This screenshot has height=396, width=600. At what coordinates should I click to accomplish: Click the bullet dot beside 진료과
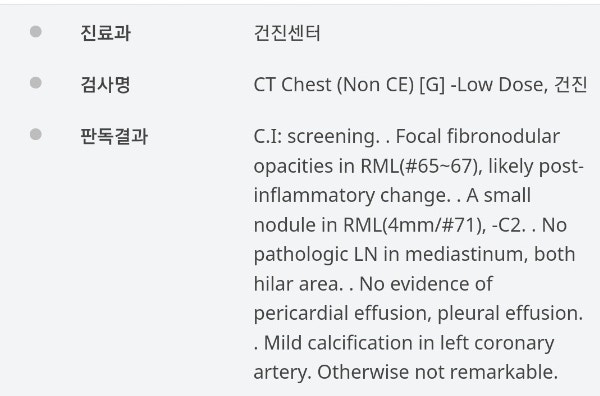[x=36, y=31]
